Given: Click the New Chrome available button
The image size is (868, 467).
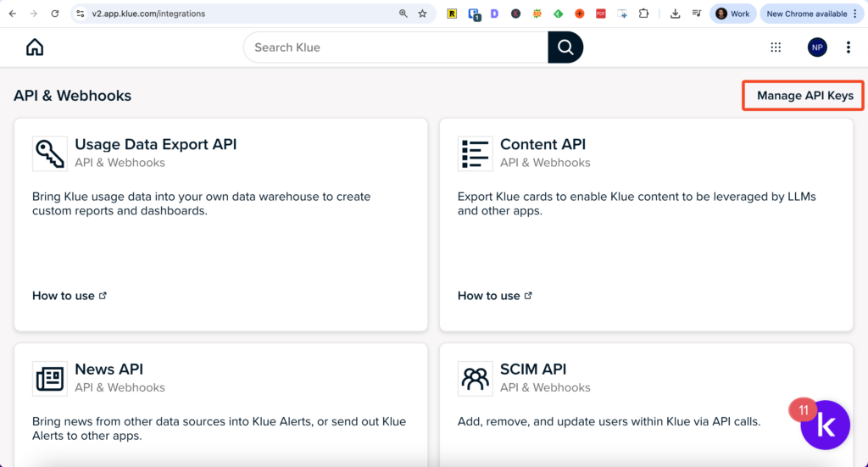Looking at the screenshot, I should [x=812, y=14].
